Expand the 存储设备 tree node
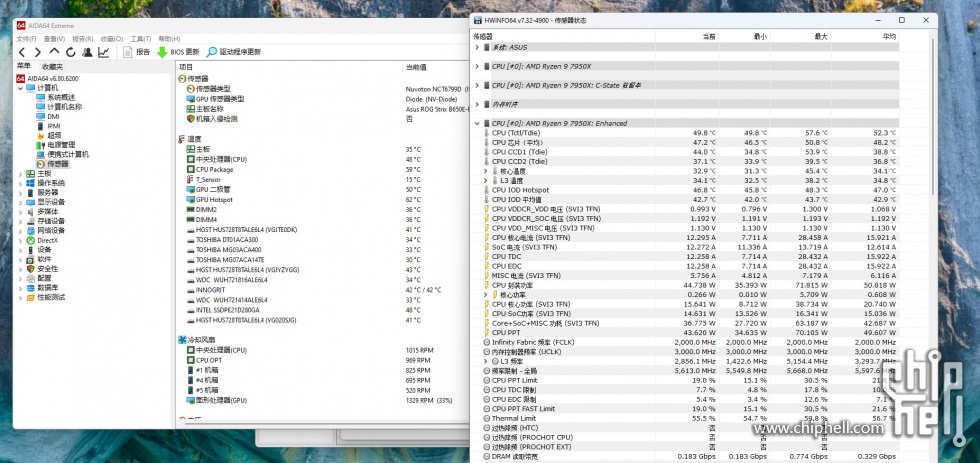This screenshot has width=980, height=463. point(21,221)
